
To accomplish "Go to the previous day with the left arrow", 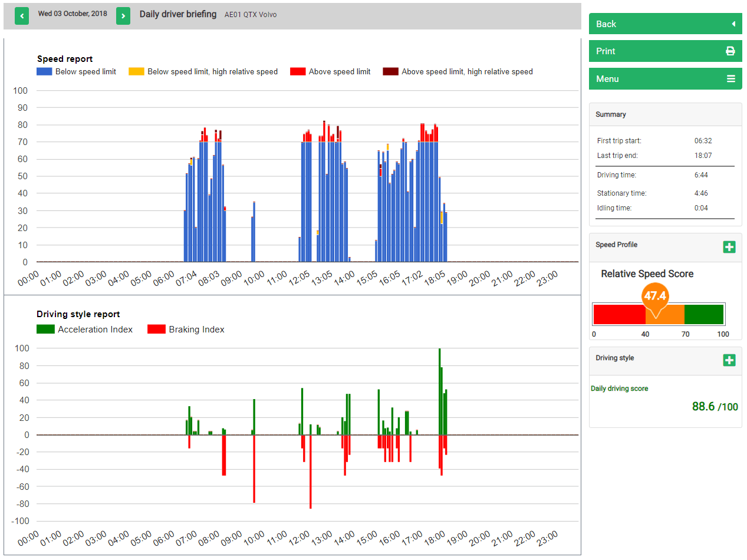I will tap(21, 16).
